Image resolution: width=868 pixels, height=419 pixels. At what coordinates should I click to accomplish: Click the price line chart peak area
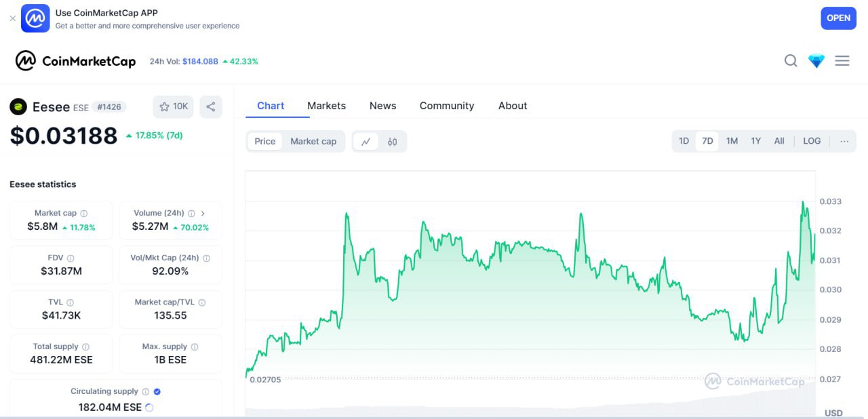tap(803, 203)
